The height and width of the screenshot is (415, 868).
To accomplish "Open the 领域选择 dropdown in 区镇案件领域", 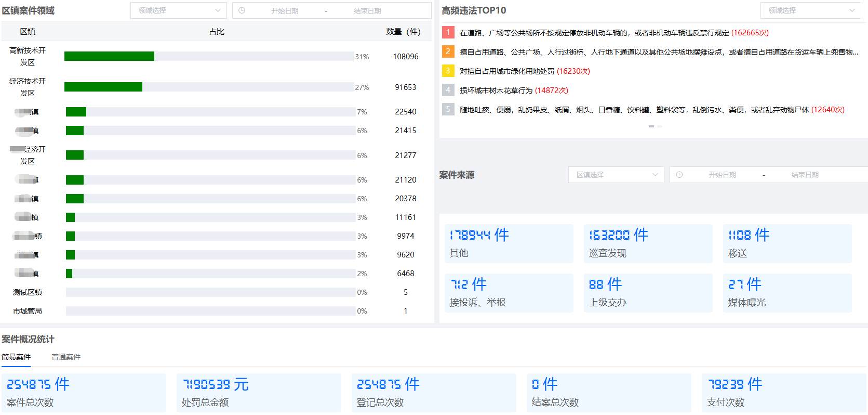I will pos(179,10).
